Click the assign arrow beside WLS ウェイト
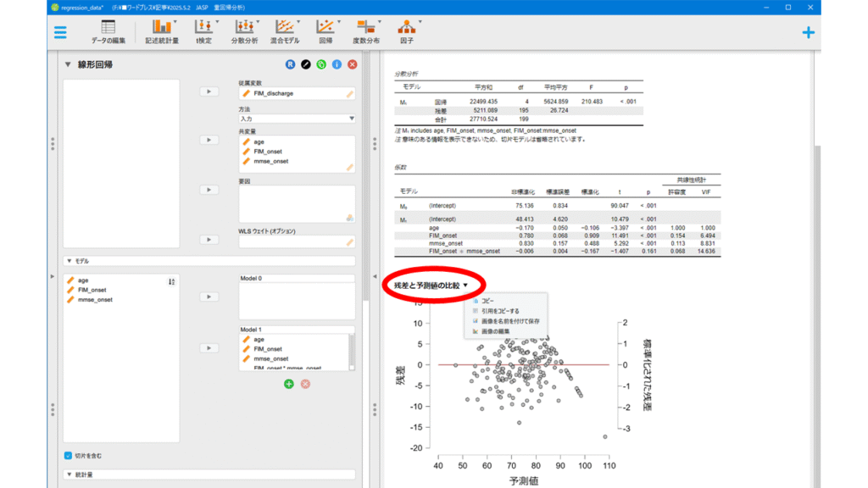This screenshot has width=868, height=488. [209, 240]
